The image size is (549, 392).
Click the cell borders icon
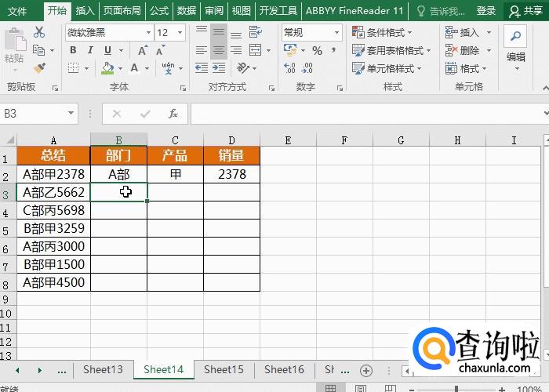click(x=73, y=67)
